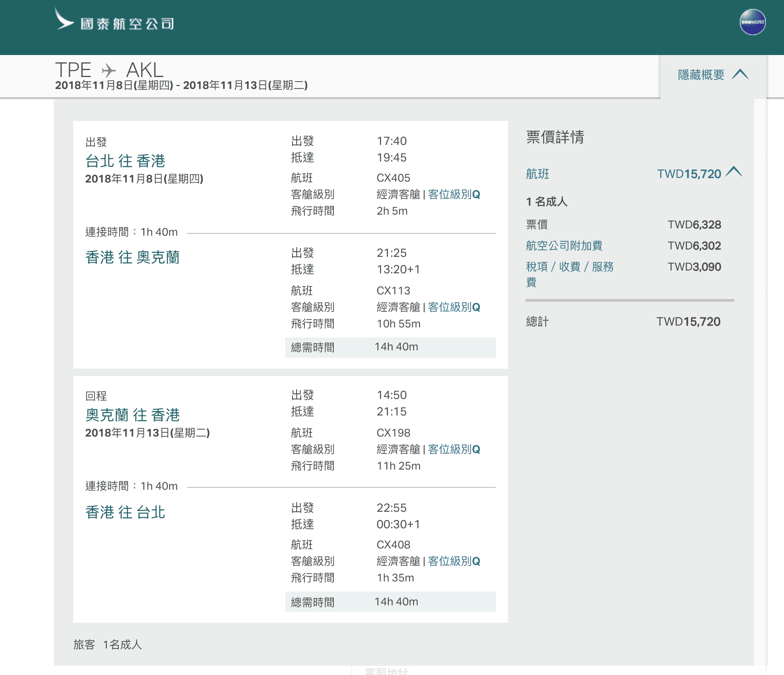Click the 旅客 1名成人 line at bottom
Screen dimensions: 784x675
[x=108, y=645]
